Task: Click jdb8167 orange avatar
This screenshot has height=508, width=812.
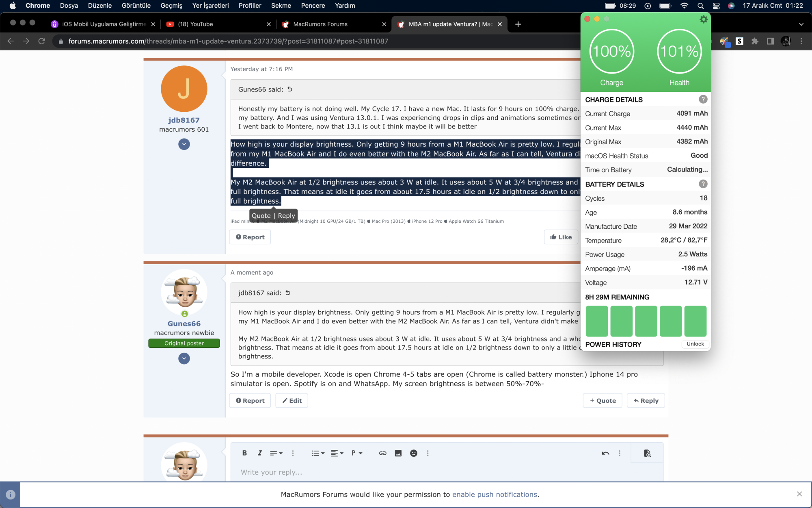Action: (184, 89)
